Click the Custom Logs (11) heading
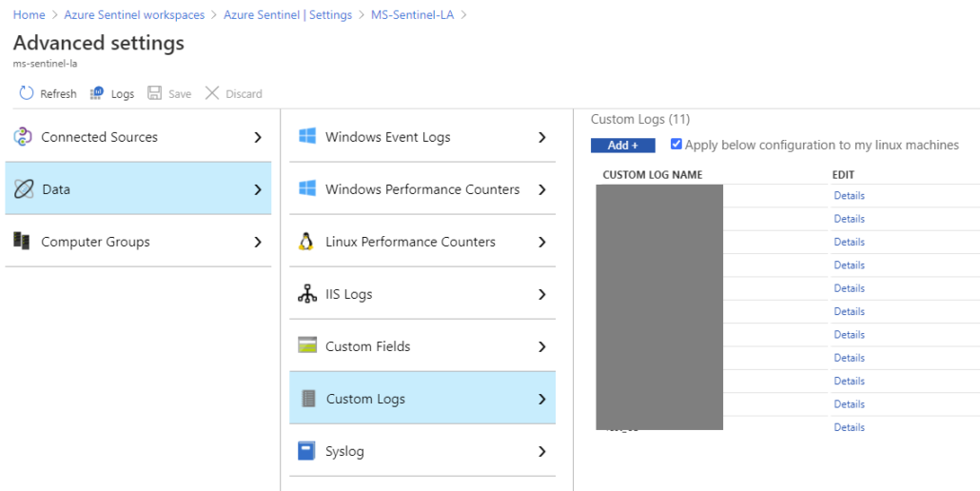This screenshot has height=491, width=980. 640,119
